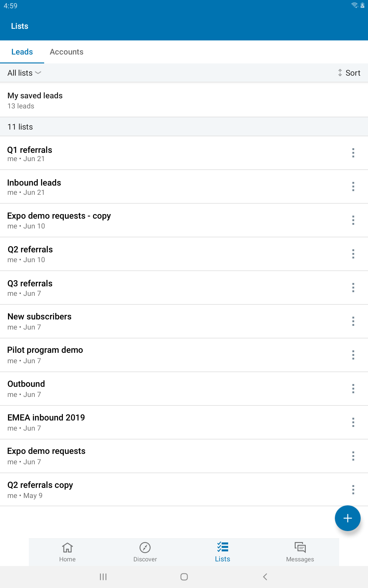Switch to the Accounts tab

click(67, 52)
